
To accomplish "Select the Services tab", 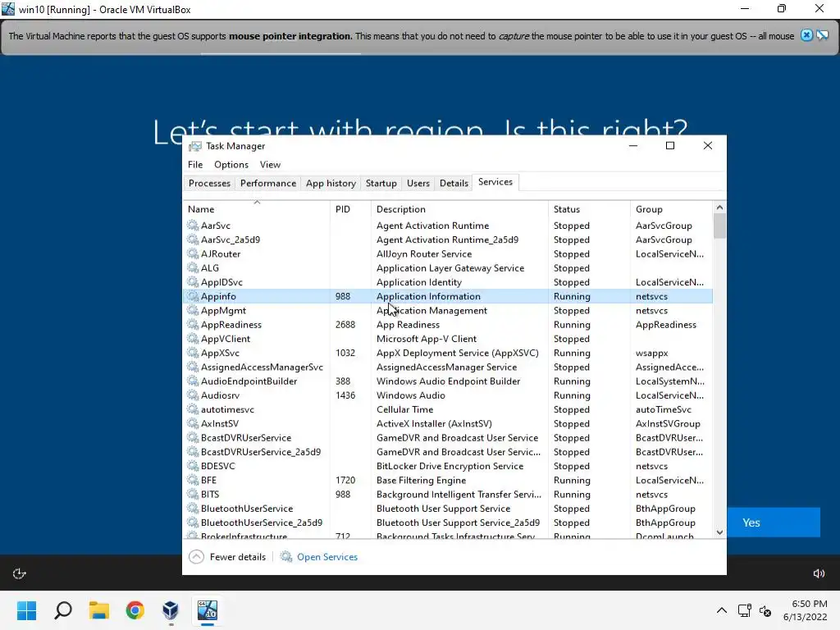I will (495, 182).
